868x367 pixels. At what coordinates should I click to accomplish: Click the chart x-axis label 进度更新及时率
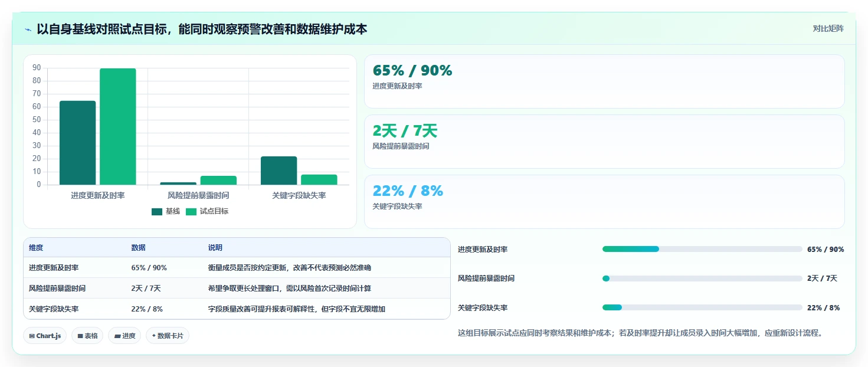click(x=97, y=195)
